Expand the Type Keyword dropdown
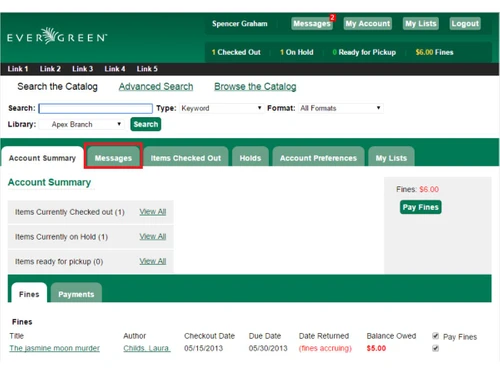Screen dimensions: 500x375 click(221, 108)
